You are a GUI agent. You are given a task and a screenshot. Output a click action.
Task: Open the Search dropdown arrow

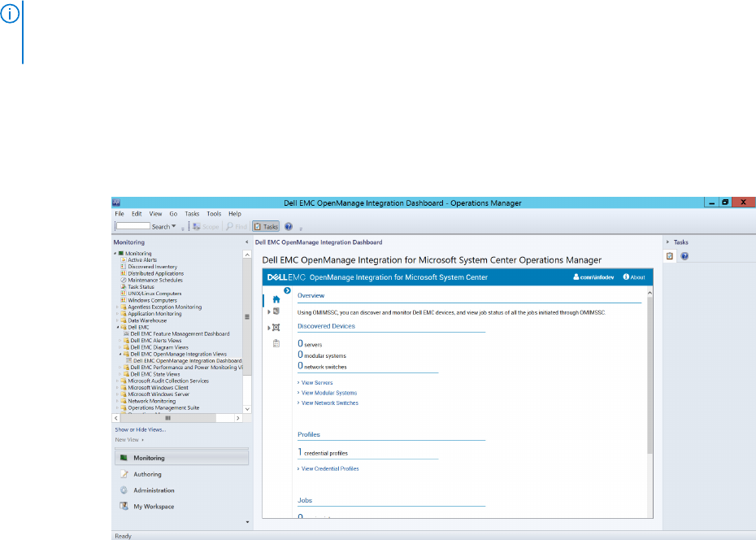(174, 226)
